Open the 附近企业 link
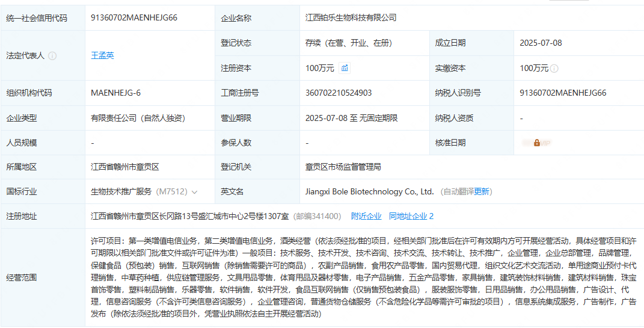This screenshot has height=328, width=644. (x=366, y=216)
